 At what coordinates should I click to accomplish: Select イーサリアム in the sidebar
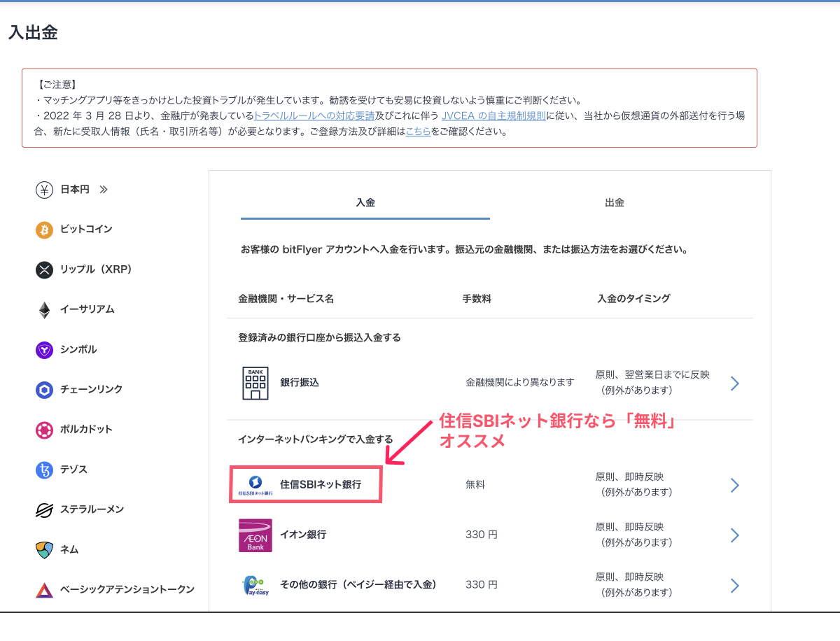[87, 309]
